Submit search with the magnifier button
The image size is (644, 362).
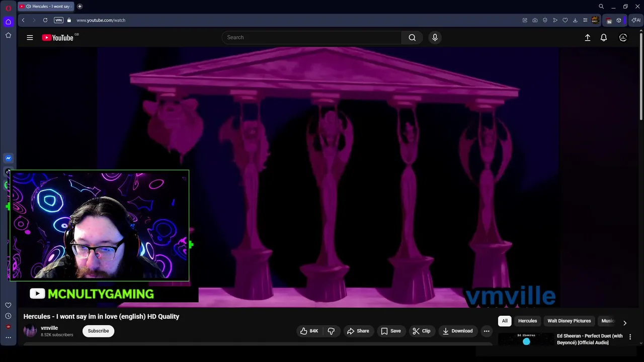[x=412, y=37]
